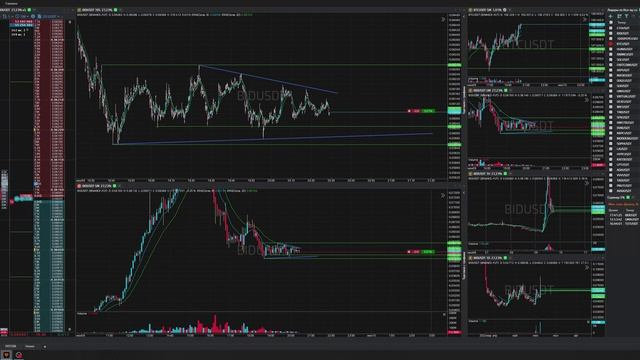The image size is (640, 360).
Task: Click the filter funnel icon in the watchlist toolbar
Action: tap(627, 16)
